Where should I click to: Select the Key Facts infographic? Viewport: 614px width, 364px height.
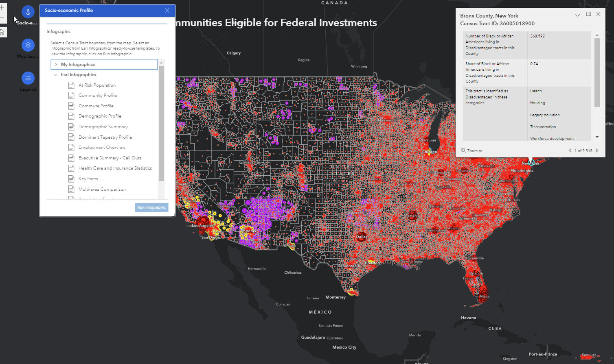pyautogui.click(x=88, y=179)
